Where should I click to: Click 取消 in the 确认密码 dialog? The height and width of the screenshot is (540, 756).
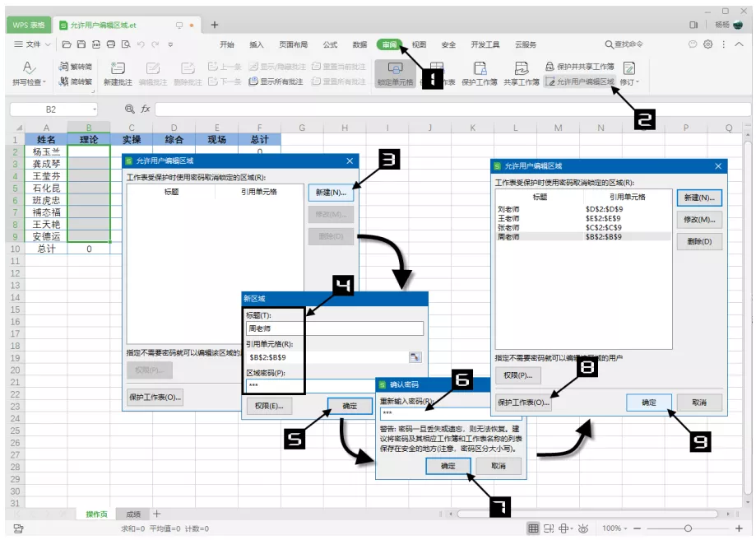click(x=499, y=466)
